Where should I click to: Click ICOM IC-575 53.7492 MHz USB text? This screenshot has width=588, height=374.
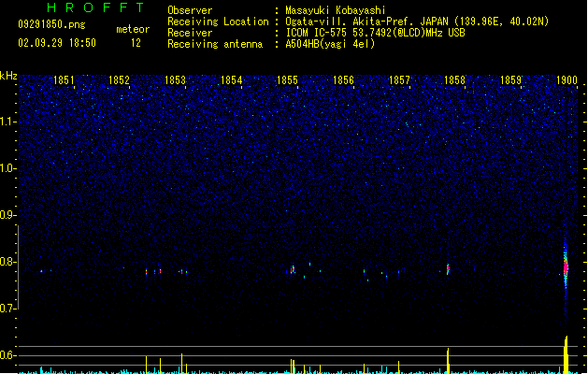[x=375, y=33]
